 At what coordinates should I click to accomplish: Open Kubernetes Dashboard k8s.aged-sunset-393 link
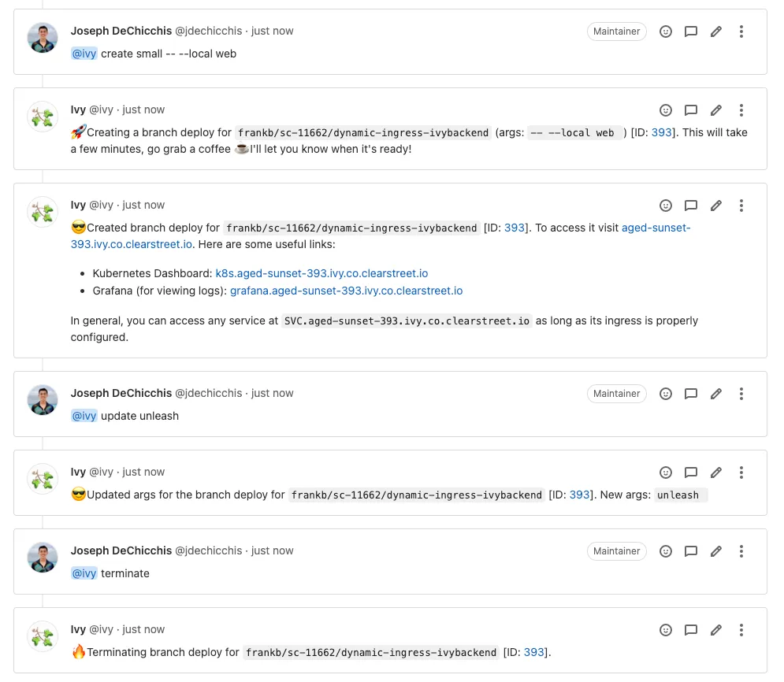(x=321, y=274)
